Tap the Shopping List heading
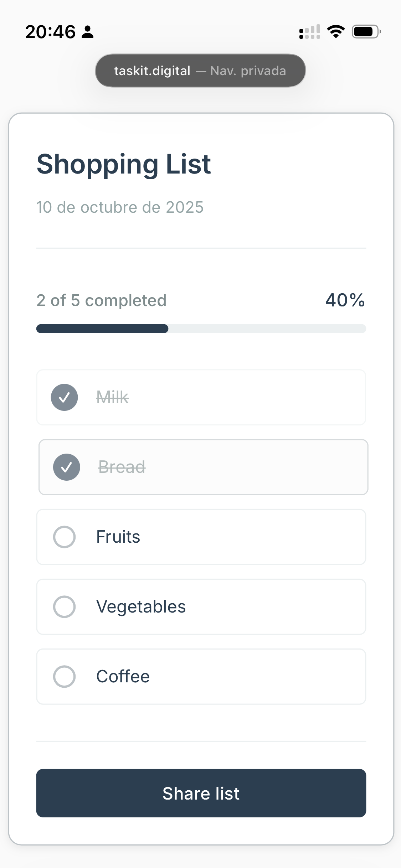 (124, 164)
